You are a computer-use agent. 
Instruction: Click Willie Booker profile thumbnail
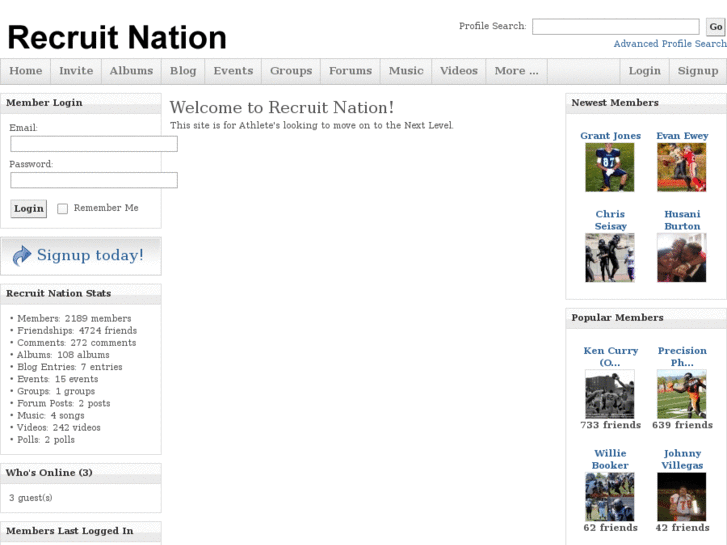point(610,497)
